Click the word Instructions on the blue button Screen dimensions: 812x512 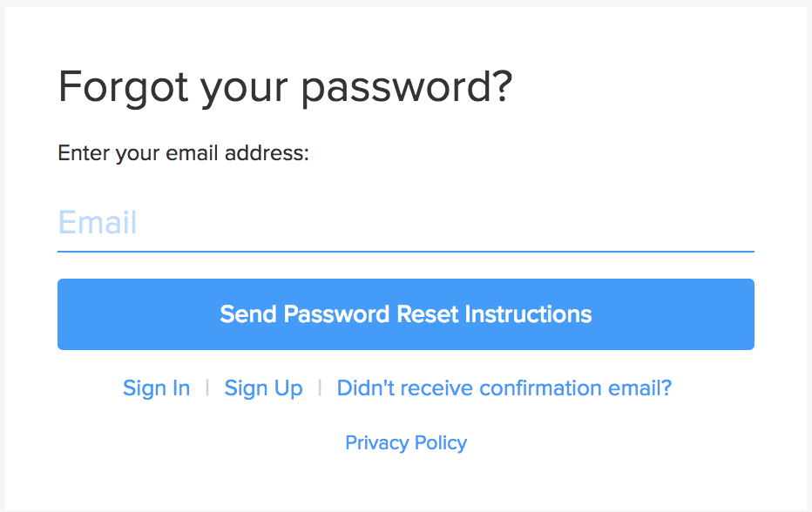tap(528, 314)
